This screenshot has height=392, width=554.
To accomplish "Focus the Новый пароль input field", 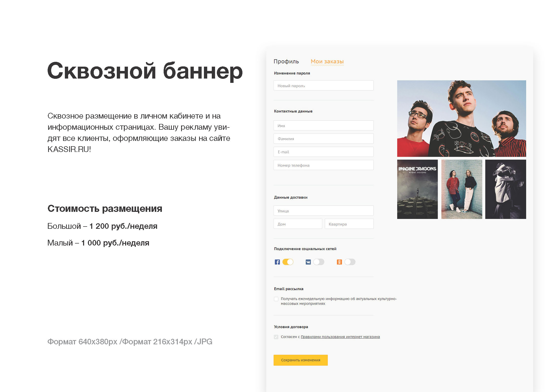I will coord(323,86).
